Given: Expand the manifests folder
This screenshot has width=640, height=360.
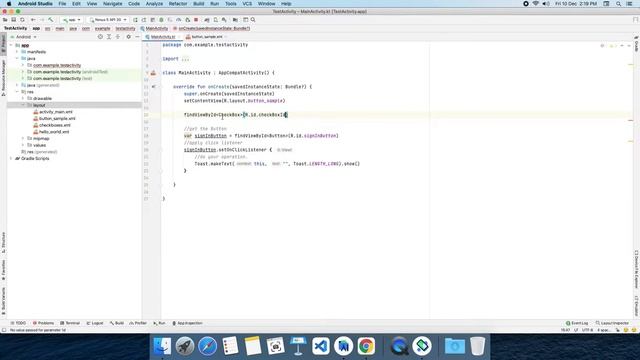Looking at the screenshot, I should point(17,52).
